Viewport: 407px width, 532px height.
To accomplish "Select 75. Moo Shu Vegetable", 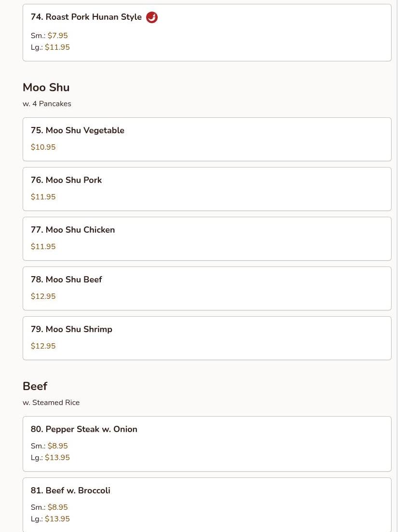I will pyautogui.click(x=207, y=139).
